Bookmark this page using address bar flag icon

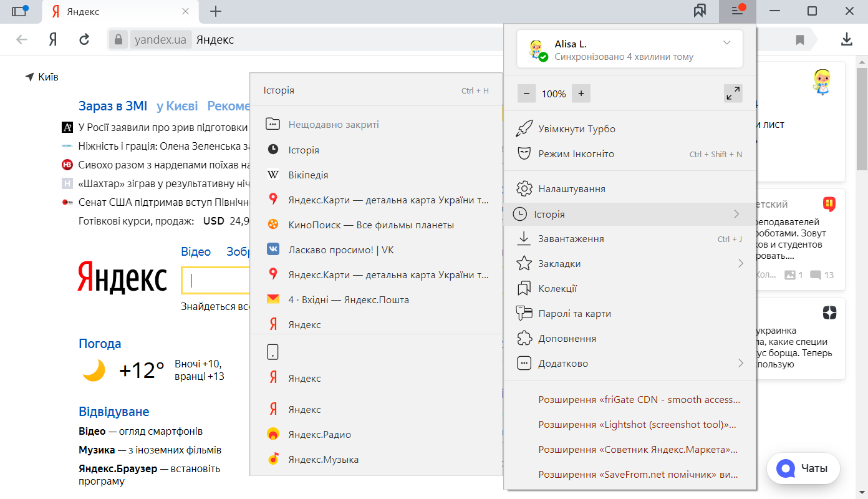(800, 40)
